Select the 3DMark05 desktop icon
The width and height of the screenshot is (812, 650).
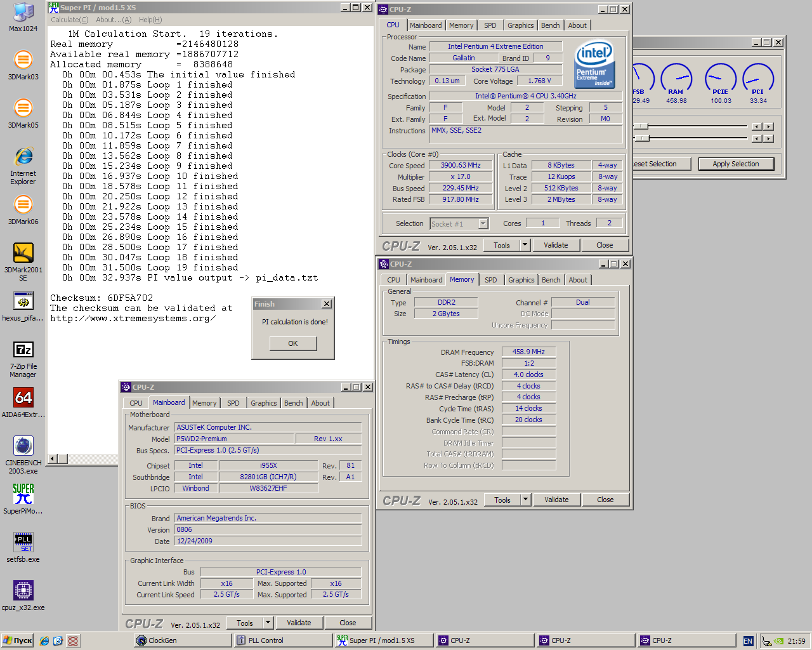(23, 114)
